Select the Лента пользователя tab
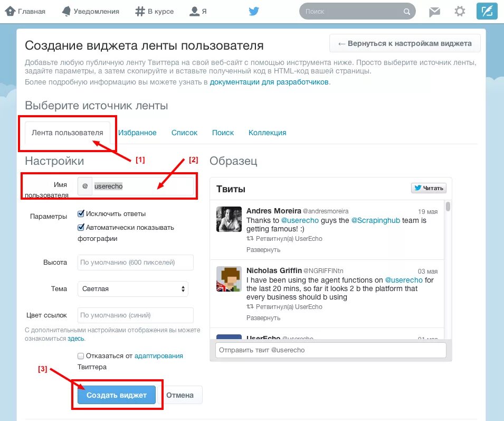Image resolution: width=504 pixels, height=421 pixels. point(68,133)
